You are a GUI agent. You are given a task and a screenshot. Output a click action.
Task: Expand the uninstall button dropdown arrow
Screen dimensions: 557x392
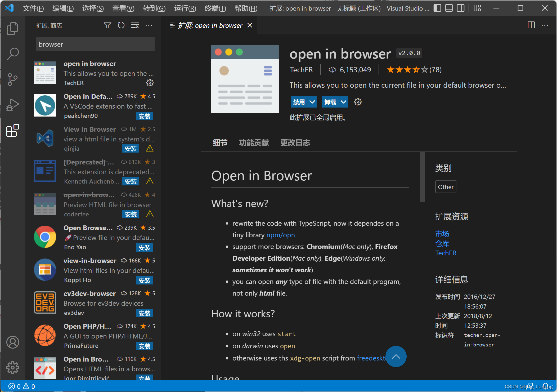344,102
